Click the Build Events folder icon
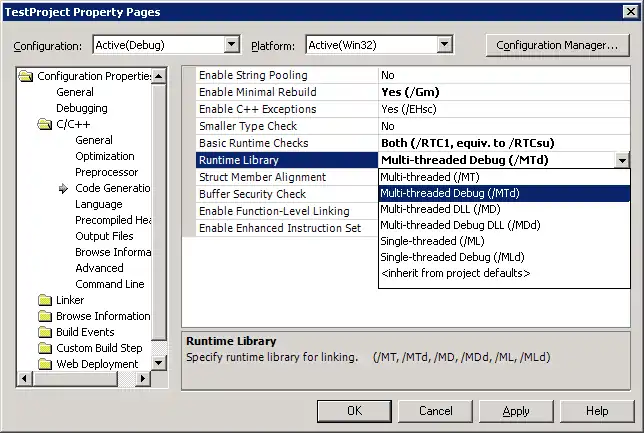The height and width of the screenshot is (433, 644). (x=45, y=332)
